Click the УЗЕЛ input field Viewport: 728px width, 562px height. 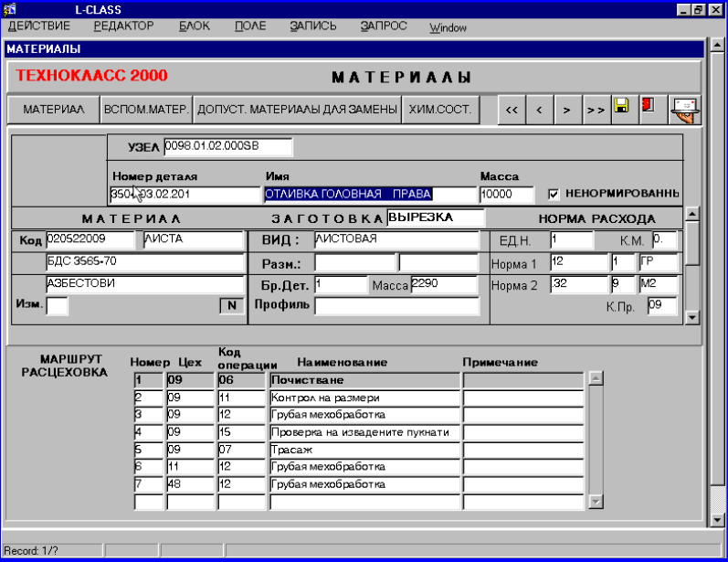click(228, 147)
